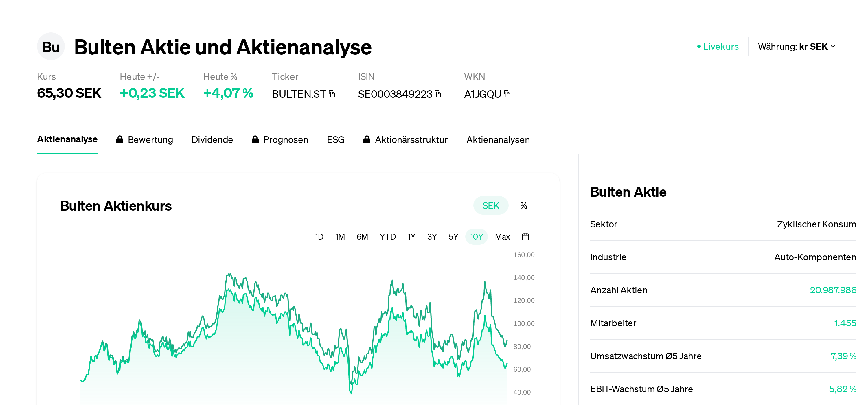Viewport: 868px width, 405px height.
Task: Copy the BULTEN.ST ticker symbol
Action: coord(332,94)
